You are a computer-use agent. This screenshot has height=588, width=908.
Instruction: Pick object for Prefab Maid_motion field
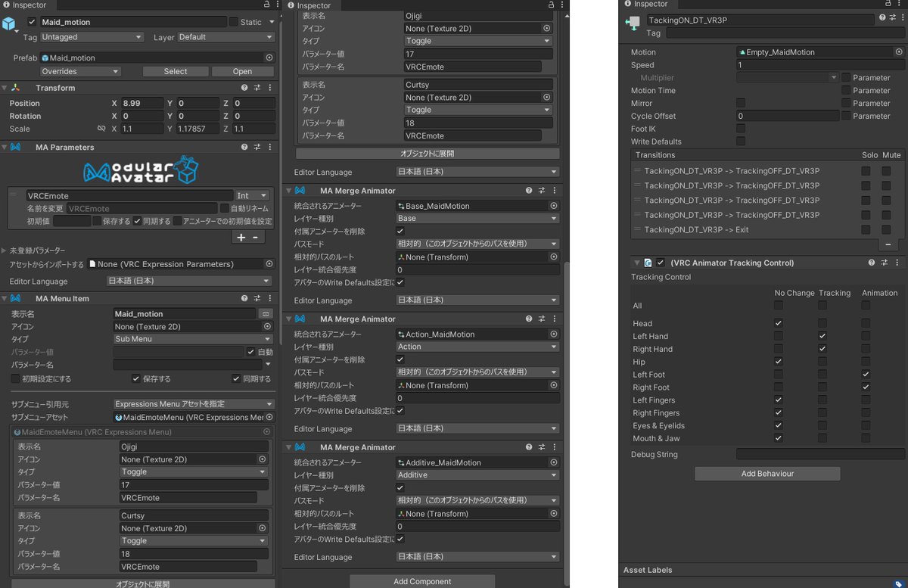tap(269, 58)
